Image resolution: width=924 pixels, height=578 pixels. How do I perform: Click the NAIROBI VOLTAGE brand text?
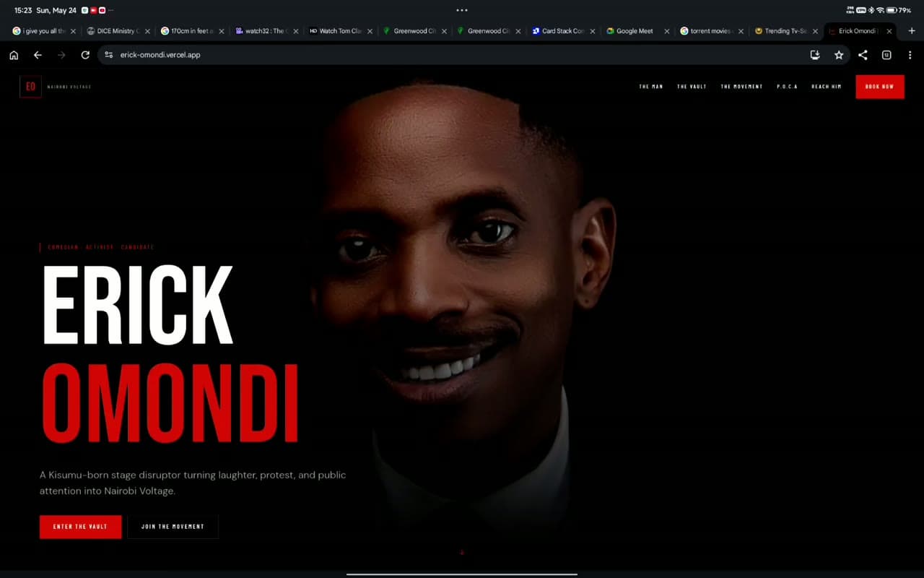point(69,87)
